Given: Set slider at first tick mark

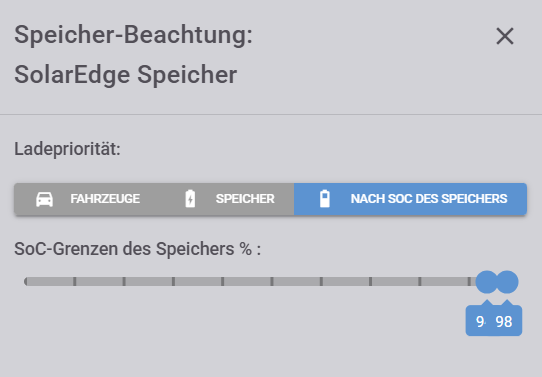Looking at the screenshot, I should click(x=75, y=282).
